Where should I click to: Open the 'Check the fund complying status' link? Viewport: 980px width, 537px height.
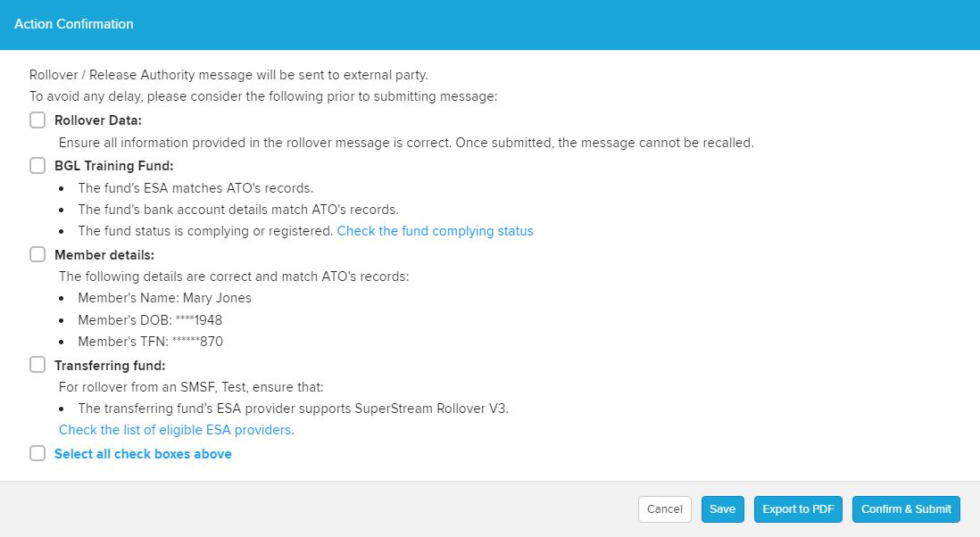[435, 231]
